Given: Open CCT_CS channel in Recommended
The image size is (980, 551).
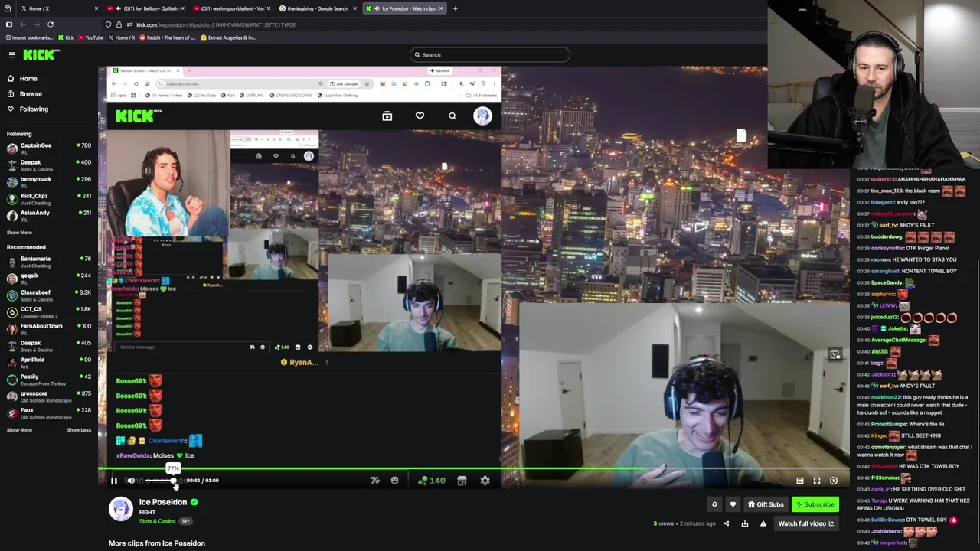Looking at the screenshot, I should click(x=49, y=312).
